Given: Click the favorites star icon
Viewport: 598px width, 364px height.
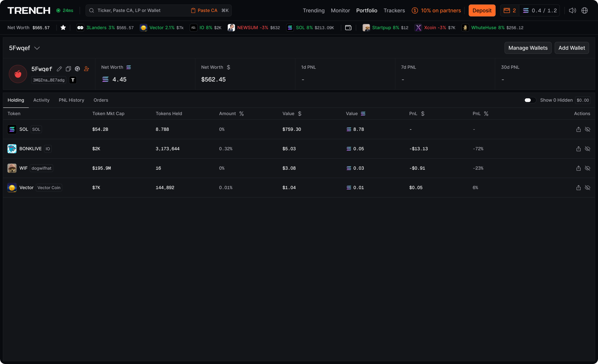Looking at the screenshot, I should [63, 28].
